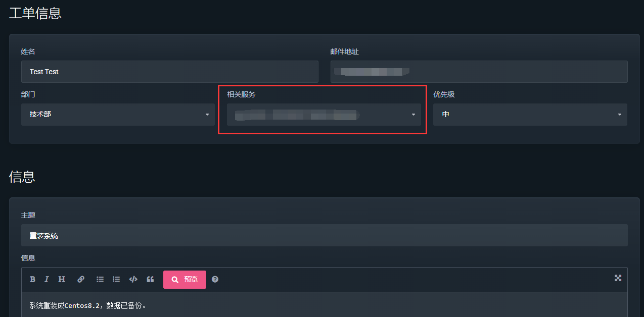Open the 优先级 dropdown set to 中
The image size is (644, 317).
tap(530, 115)
